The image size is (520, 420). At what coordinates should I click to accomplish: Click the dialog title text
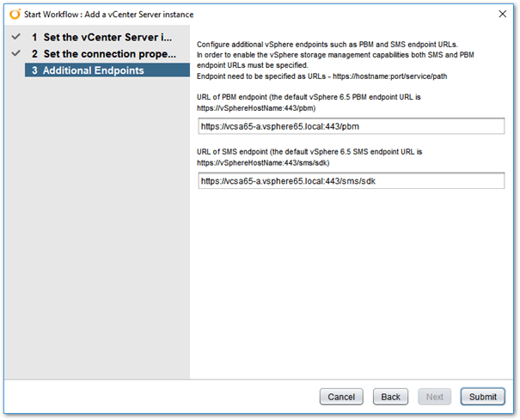click(x=109, y=15)
